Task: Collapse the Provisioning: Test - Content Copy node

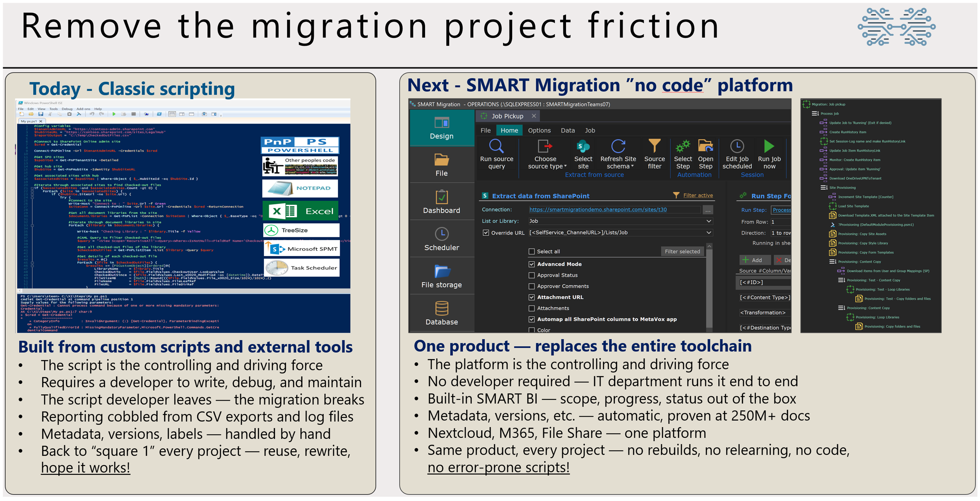Action: [x=841, y=280]
